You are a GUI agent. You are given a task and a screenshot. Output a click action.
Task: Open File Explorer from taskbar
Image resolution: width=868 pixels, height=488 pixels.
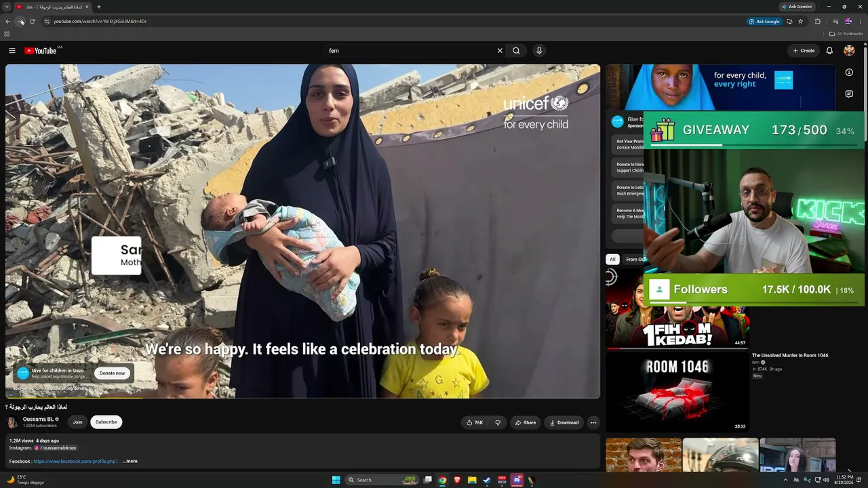click(472, 480)
